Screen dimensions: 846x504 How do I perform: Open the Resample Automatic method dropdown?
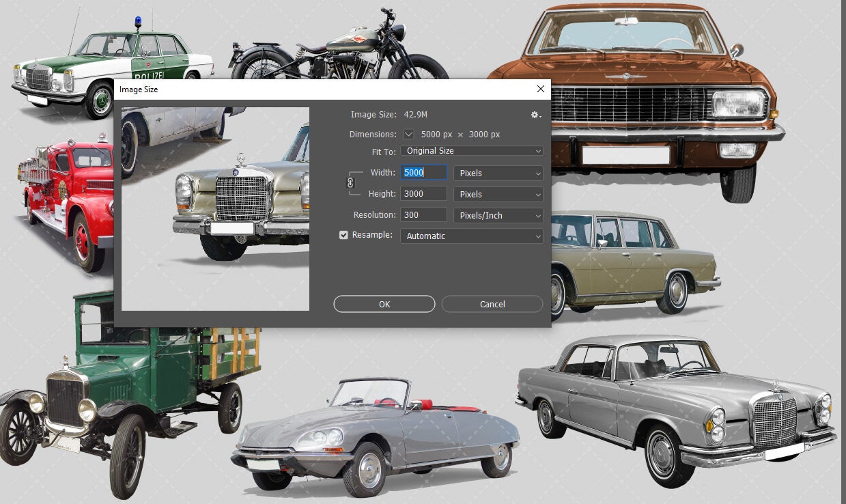471,236
